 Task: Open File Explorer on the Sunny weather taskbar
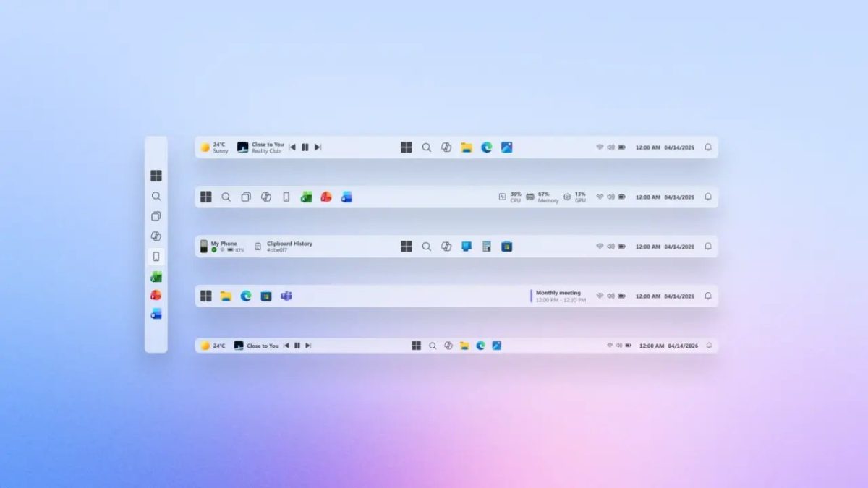click(467, 147)
